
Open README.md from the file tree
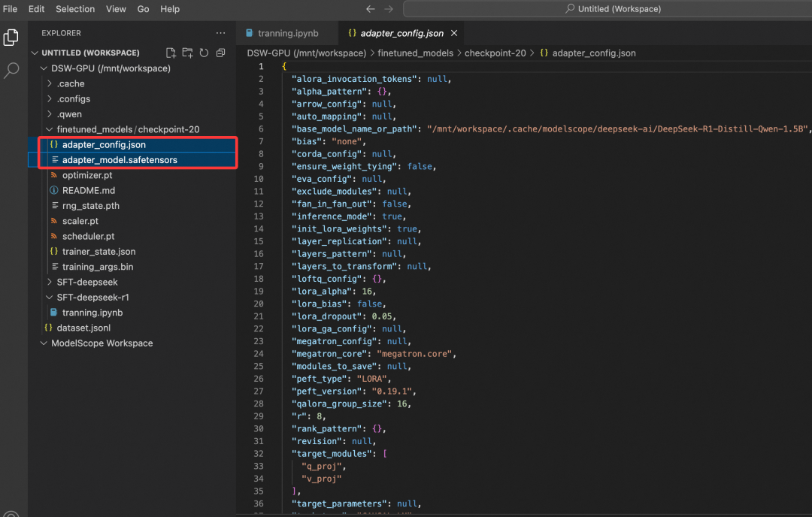89,190
